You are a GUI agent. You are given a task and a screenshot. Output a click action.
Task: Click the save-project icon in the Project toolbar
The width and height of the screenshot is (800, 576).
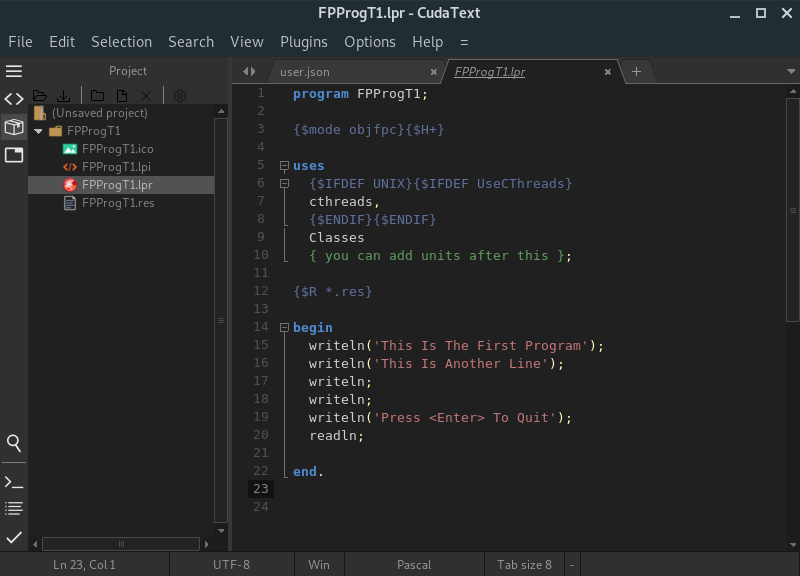click(64, 94)
